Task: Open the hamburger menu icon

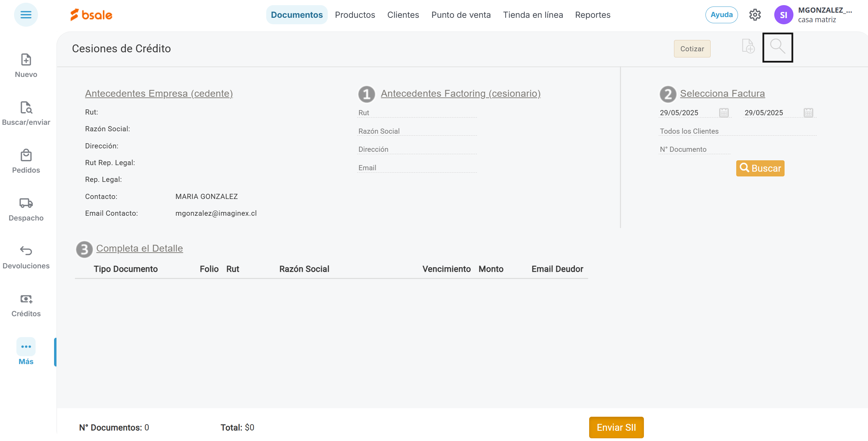Action: coord(26,15)
